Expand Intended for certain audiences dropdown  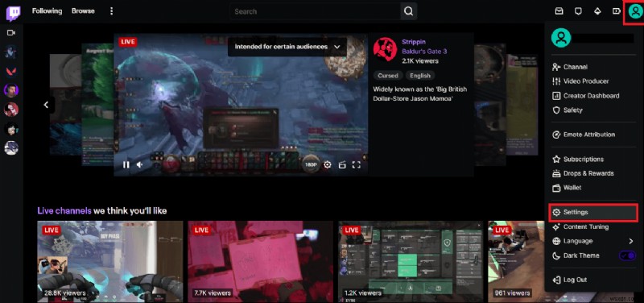coord(287,47)
